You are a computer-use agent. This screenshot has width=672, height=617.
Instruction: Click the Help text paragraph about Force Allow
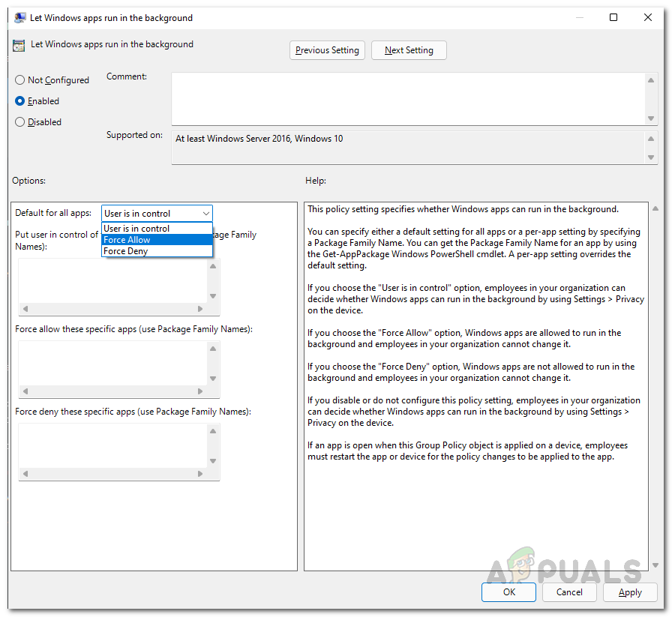pos(464,339)
